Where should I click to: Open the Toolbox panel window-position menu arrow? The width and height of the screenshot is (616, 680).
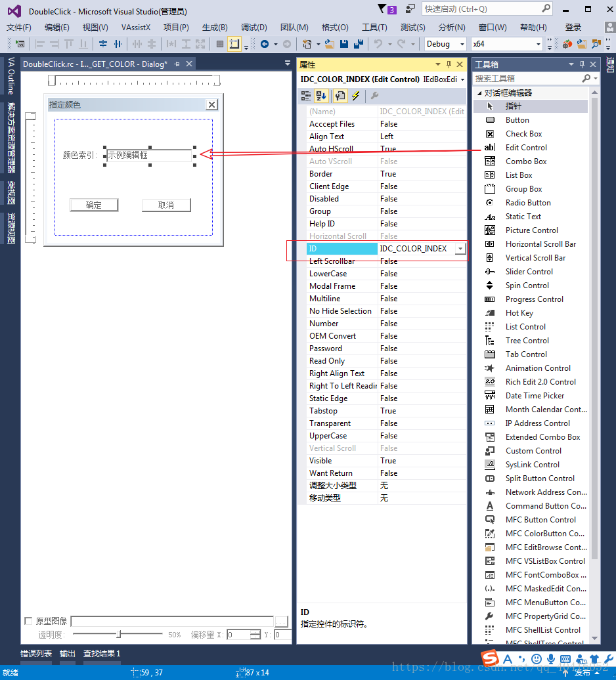(x=571, y=64)
